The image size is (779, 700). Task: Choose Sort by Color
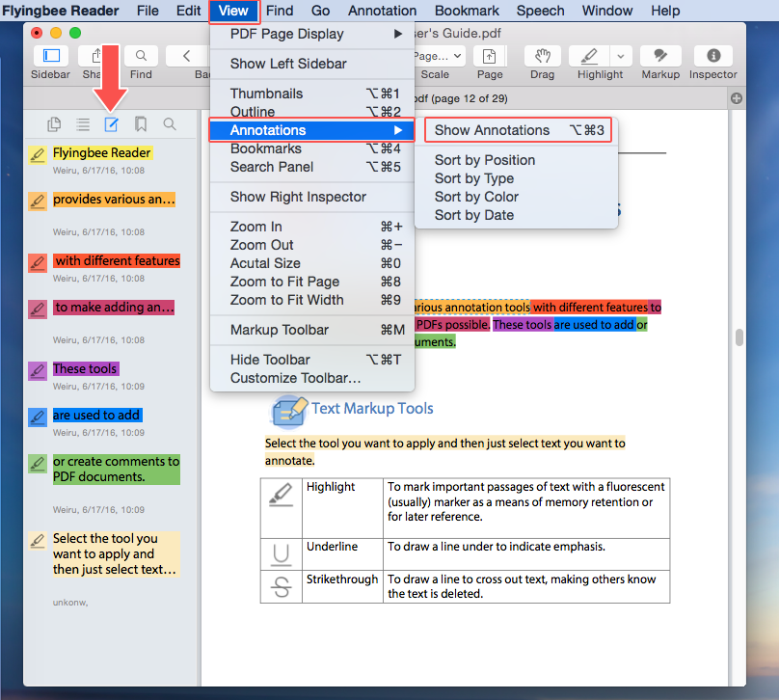pyautogui.click(x=516, y=197)
